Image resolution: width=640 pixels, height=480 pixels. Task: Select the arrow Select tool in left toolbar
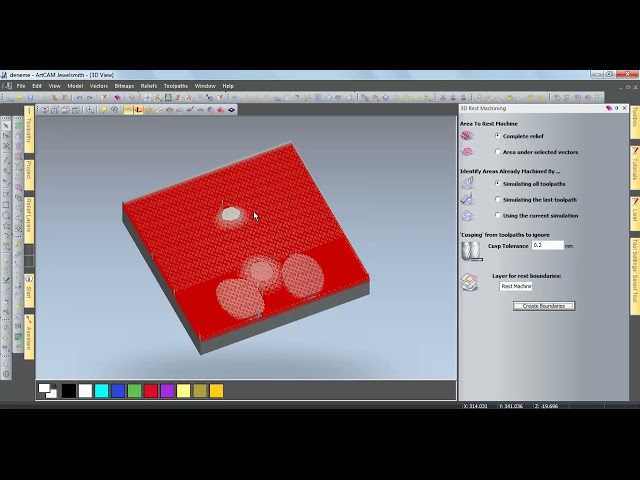(x=6, y=126)
